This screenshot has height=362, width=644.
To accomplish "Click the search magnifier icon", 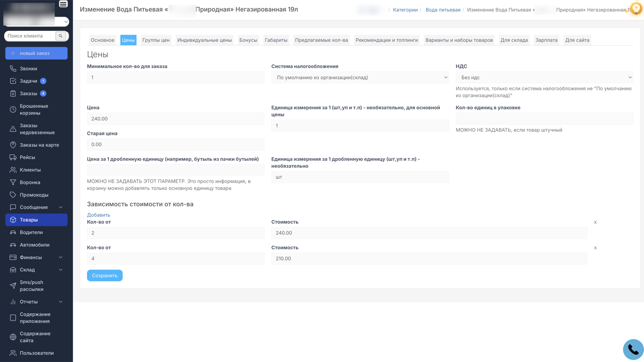I will 61,36.
